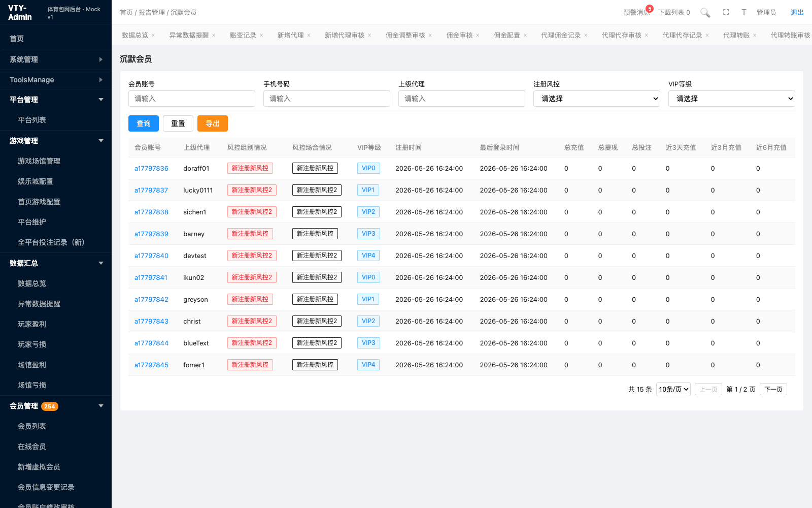Switch to the 数据总览 tab
Image resolution: width=812 pixels, height=508 pixels.
coord(135,35)
